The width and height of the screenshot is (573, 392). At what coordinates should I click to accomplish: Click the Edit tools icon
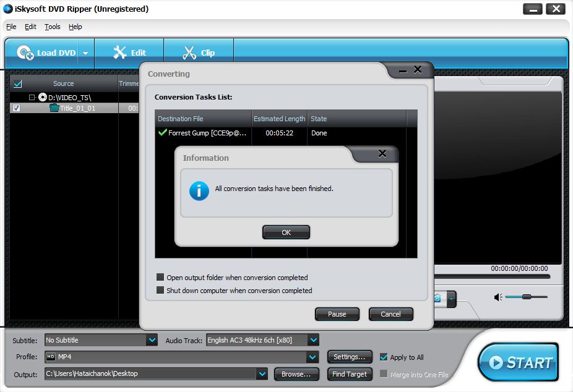coord(119,53)
